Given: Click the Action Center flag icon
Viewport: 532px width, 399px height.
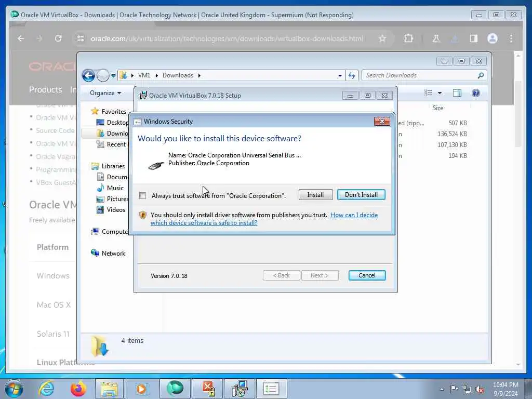Looking at the screenshot, I should 454,389.
